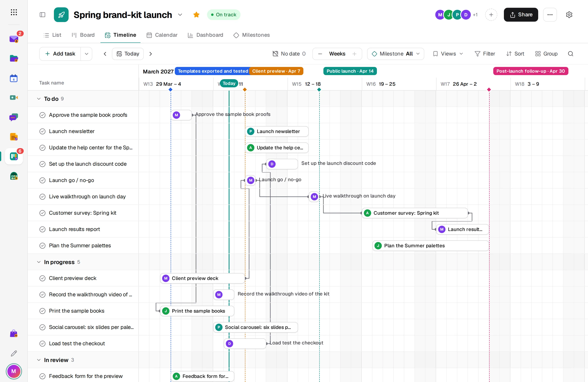This screenshot has width=588, height=382.
Task: Open the project settings gear
Action: 569,14
